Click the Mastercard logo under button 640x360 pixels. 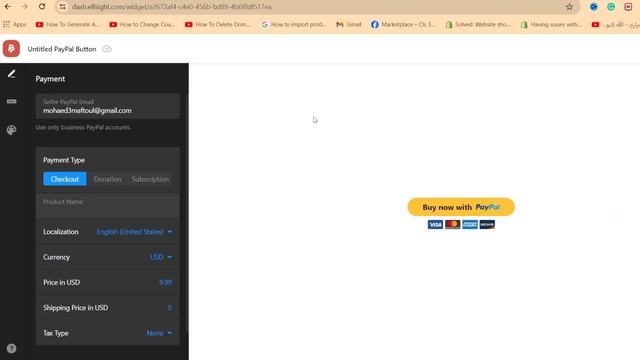point(453,224)
